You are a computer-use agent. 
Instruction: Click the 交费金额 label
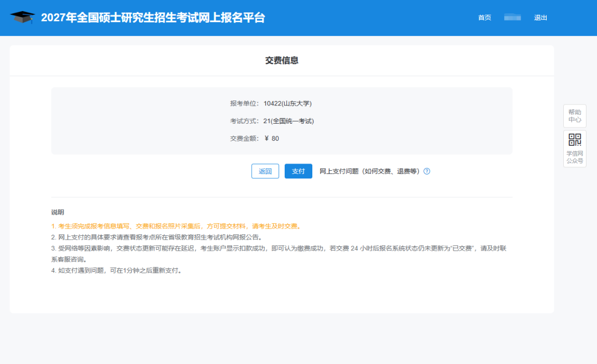coord(244,139)
